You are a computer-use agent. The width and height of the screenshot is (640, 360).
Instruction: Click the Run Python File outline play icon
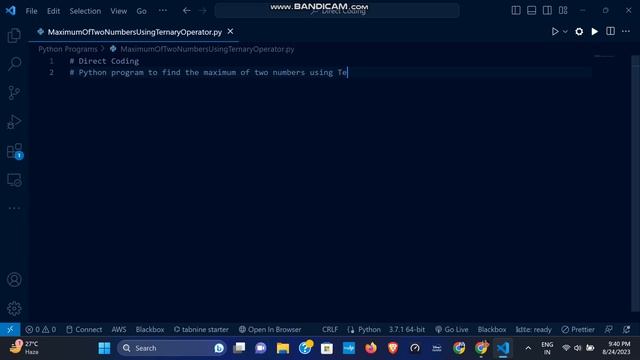pos(555,31)
